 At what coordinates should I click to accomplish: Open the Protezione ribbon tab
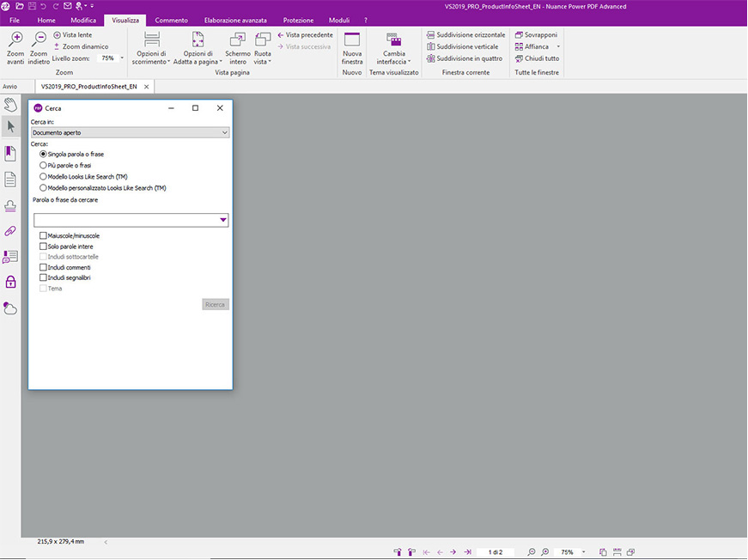[x=298, y=20]
